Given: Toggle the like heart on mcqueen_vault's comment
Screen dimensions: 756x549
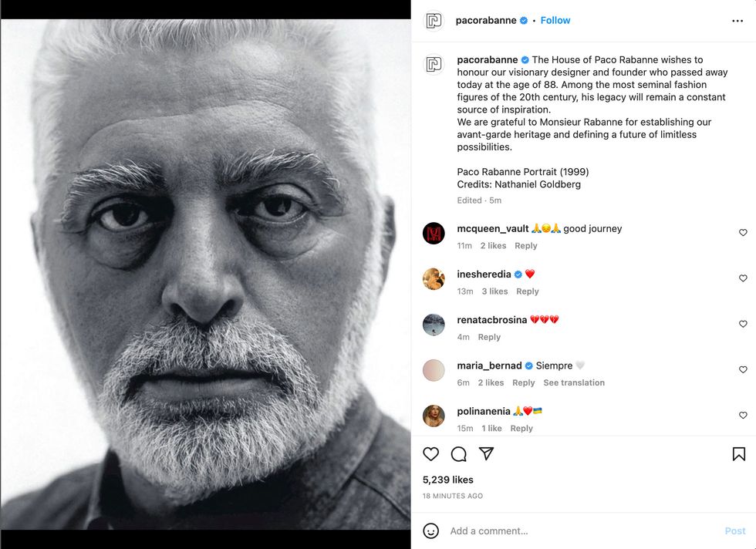Looking at the screenshot, I should pos(743,232).
